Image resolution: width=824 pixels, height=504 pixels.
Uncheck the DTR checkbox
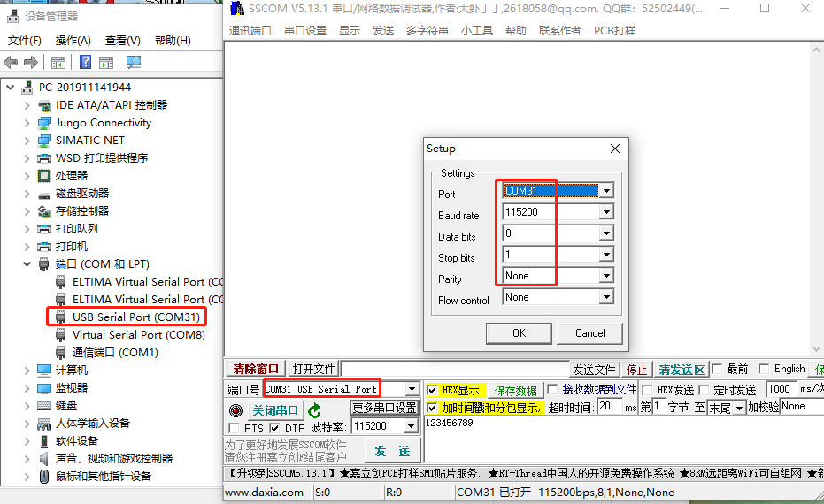(x=274, y=429)
